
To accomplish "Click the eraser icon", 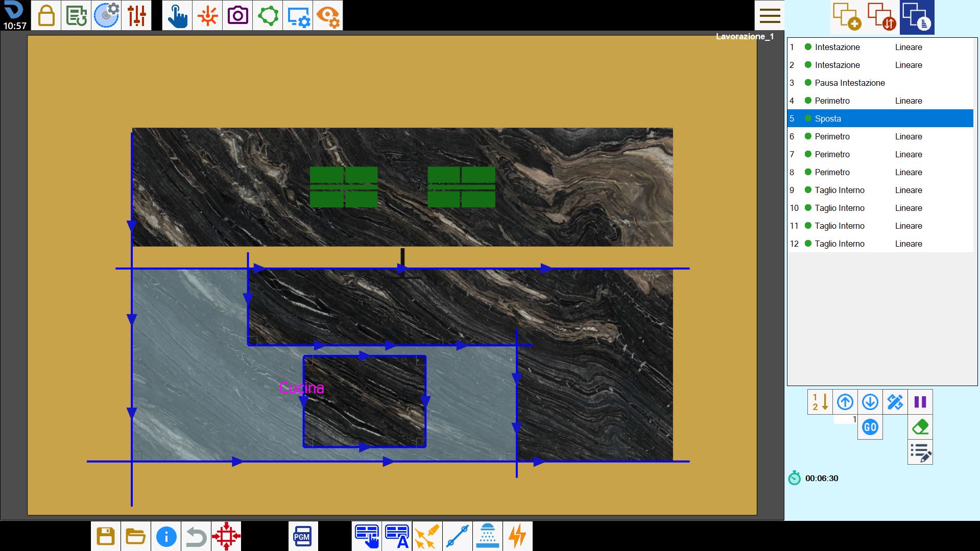I will click(920, 427).
